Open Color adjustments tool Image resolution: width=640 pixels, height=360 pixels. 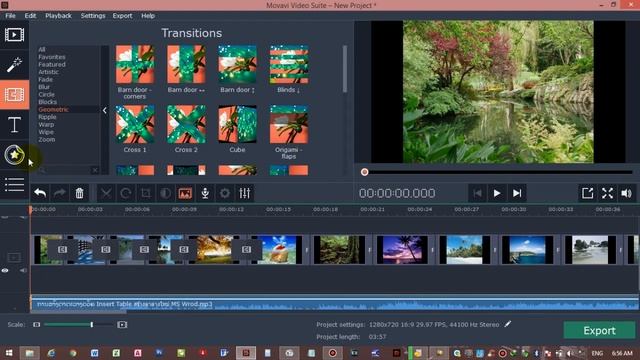(x=165, y=193)
